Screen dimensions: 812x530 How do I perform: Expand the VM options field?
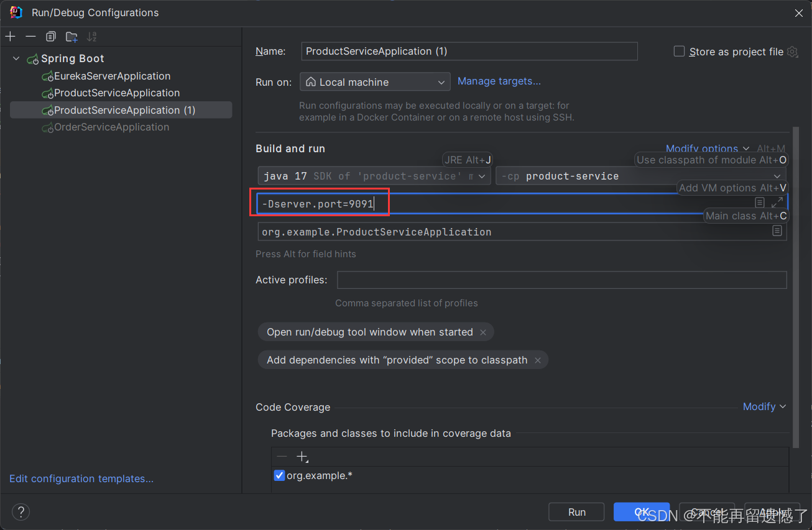777,203
